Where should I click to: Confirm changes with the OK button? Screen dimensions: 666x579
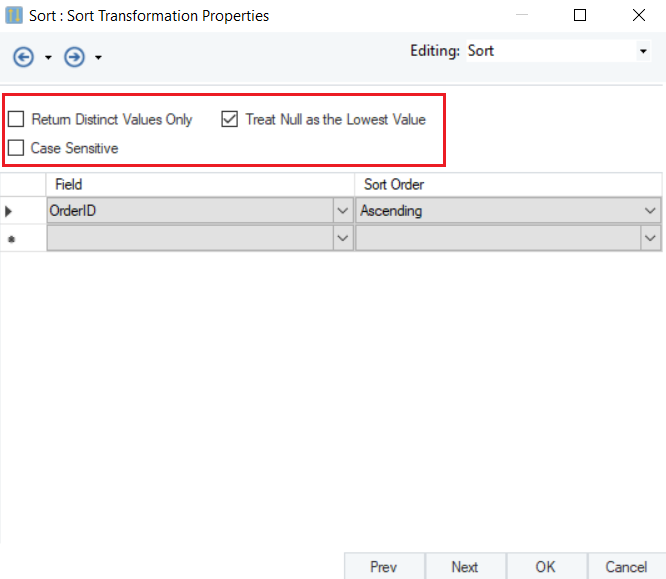click(x=546, y=567)
